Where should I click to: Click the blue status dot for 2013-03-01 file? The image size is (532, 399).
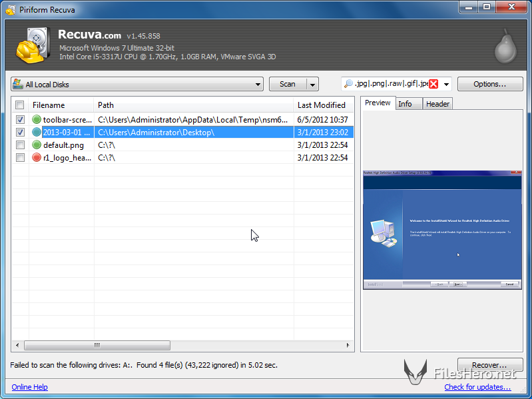click(x=37, y=132)
